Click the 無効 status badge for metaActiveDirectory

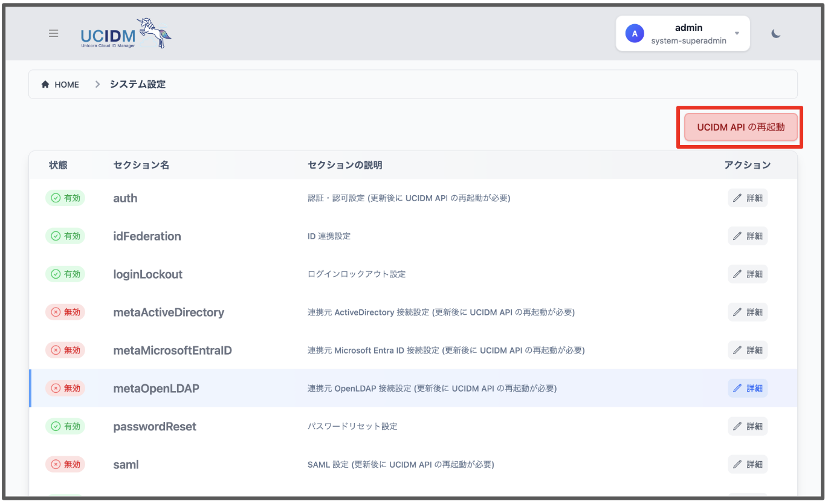(65, 312)
